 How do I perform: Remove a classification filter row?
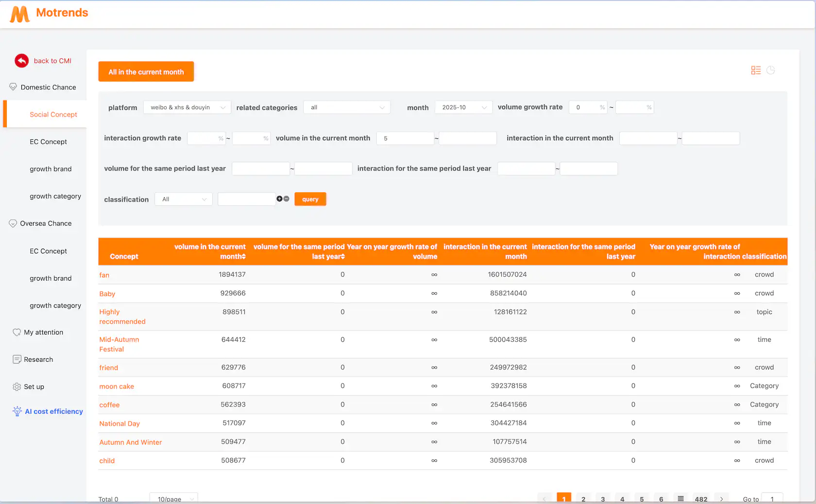point(286,199)
